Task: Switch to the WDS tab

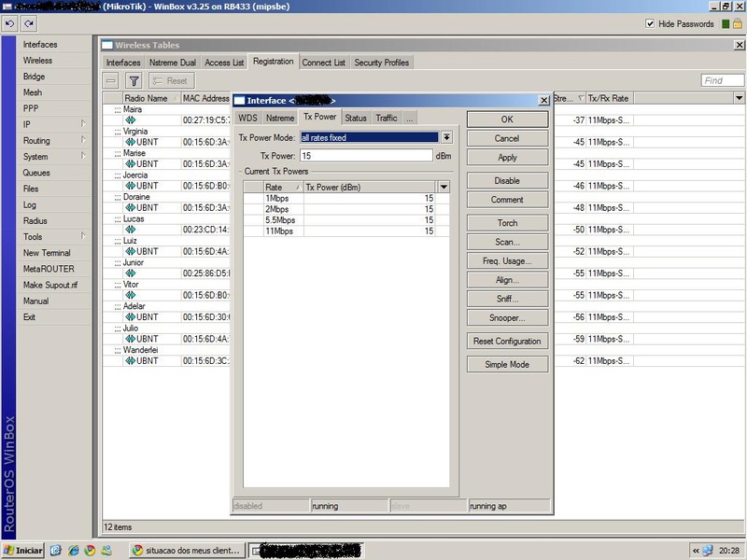Action: click(247, 119)
